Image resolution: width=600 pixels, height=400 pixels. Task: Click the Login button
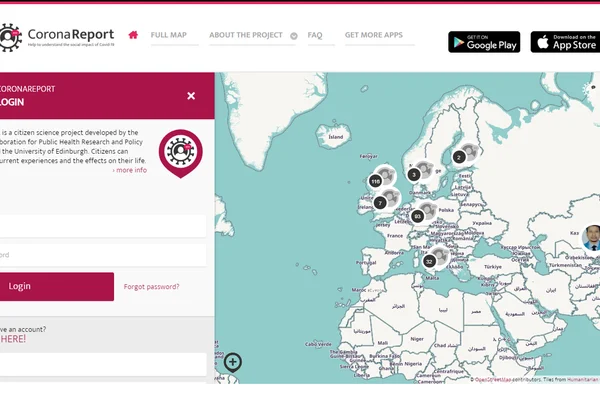click(57, 286)
